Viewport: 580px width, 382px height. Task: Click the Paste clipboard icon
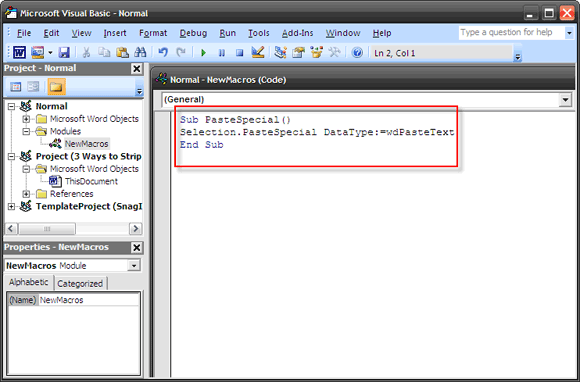(x=122, y=53)
